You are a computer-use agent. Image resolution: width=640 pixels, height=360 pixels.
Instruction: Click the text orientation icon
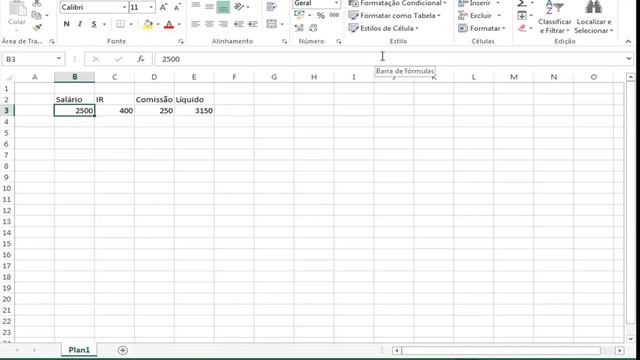pos(240,7)
